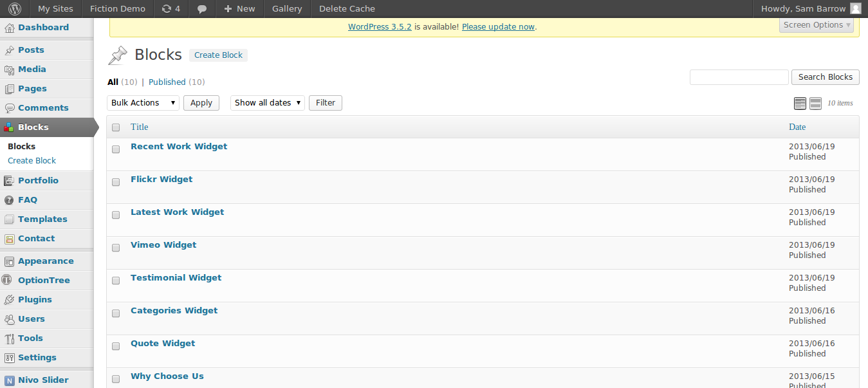This screenshot has width=868, height=388.
Task: Click the Posts pushpin icon in sidebar
Action: [9, 50]
